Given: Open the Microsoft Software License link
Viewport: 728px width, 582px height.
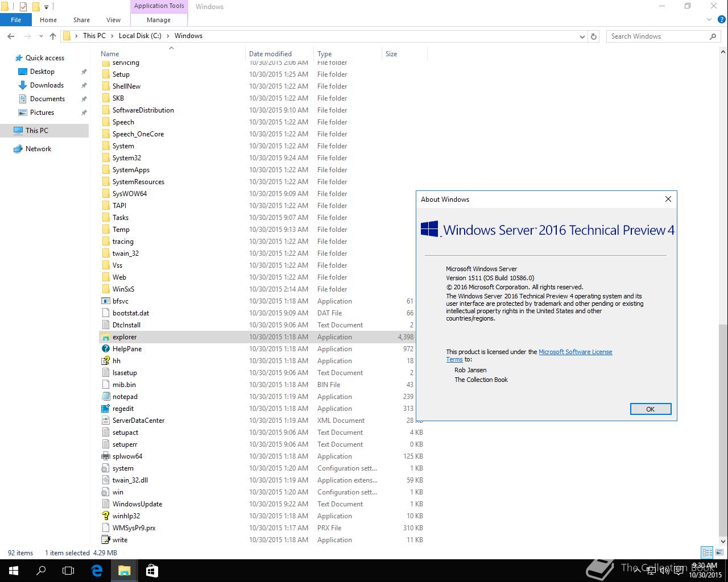Looking at the screenshot, I should click(x=575, y=352).
